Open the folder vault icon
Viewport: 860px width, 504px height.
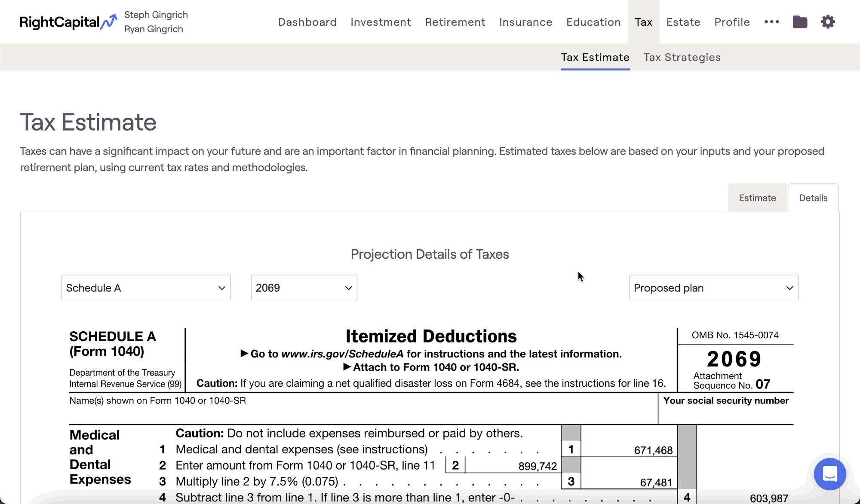point(800,22)
